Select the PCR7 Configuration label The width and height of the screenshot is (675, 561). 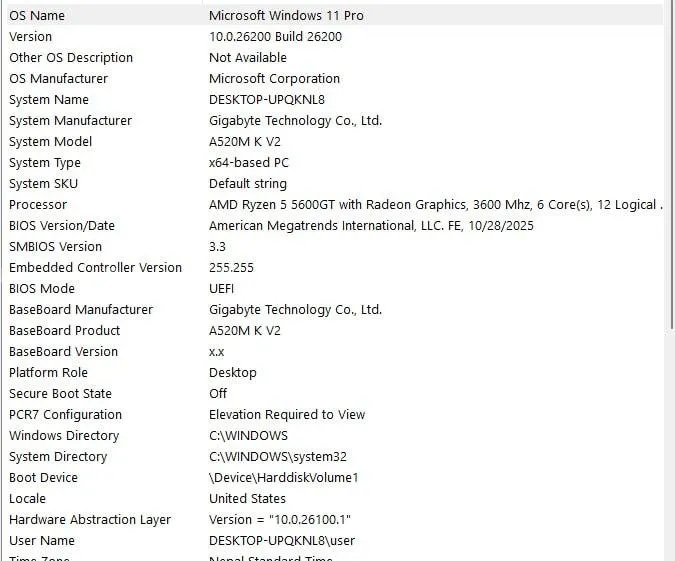tap(65, 415)
